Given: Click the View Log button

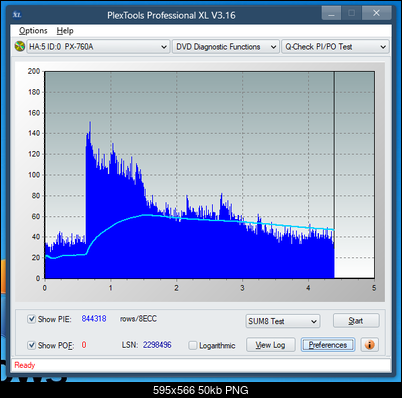Looking at the screenshot, I should (270, 345).
